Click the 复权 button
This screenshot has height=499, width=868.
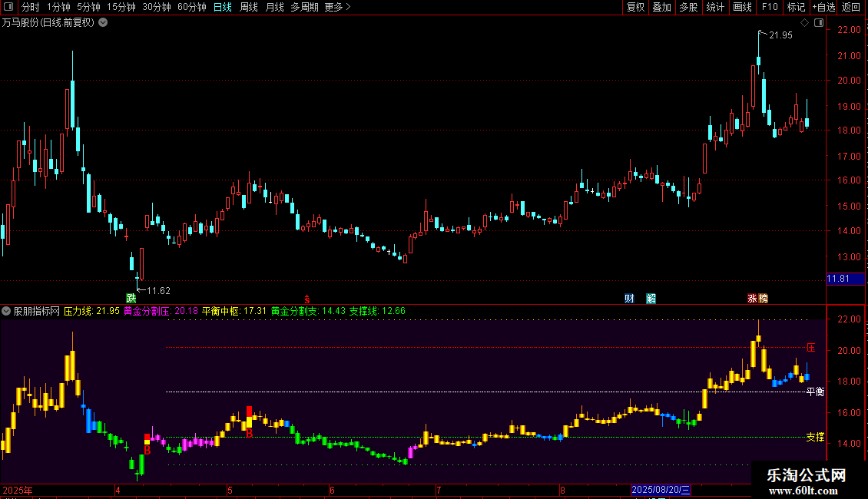[x=636, y=7]
